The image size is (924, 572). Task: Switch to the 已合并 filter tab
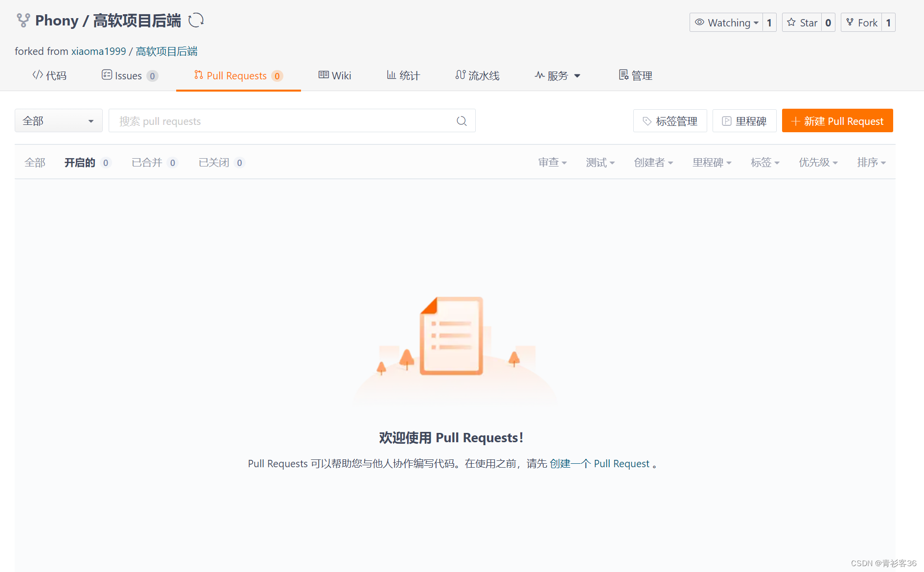pos(145,162)
